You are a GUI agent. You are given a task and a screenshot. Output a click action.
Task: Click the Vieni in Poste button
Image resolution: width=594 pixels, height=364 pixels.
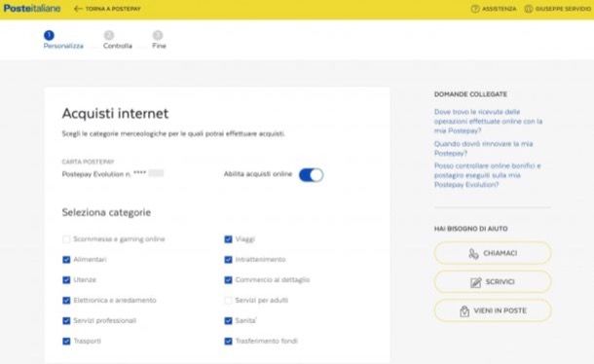(x=493, y=310)
